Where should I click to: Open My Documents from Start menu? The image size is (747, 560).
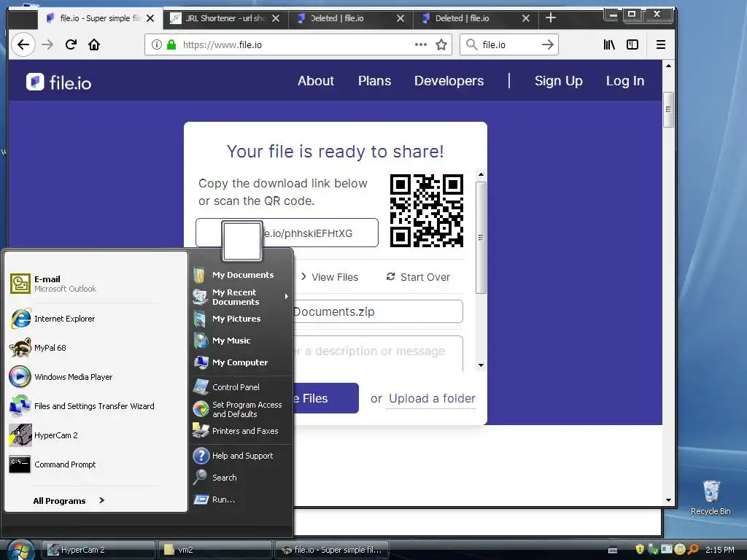(x=241, y=275)
